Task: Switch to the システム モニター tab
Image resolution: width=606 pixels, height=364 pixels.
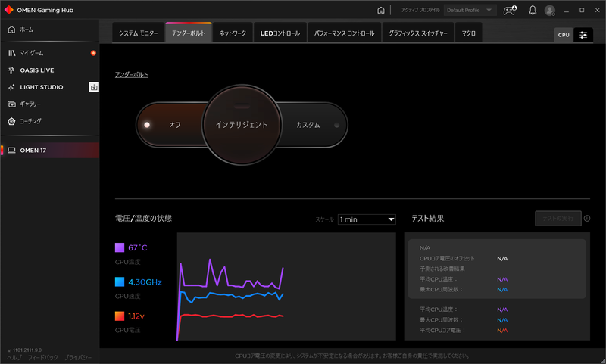Action: coord(139,33)
